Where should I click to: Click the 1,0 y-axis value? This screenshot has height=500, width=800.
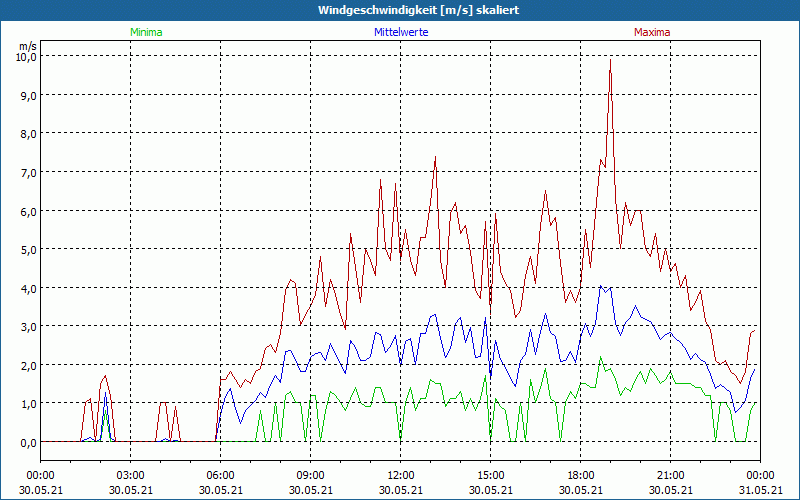29,404
